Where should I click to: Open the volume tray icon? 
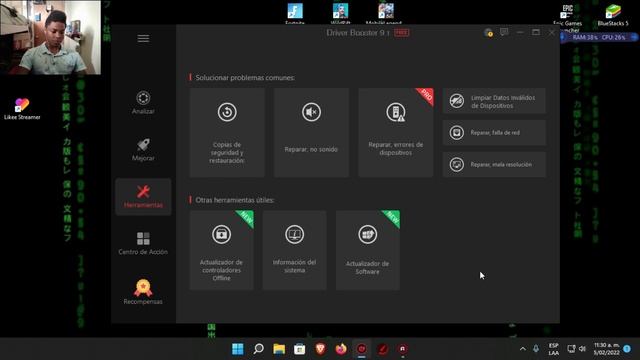pyautogui.click(x=582, y=349)
